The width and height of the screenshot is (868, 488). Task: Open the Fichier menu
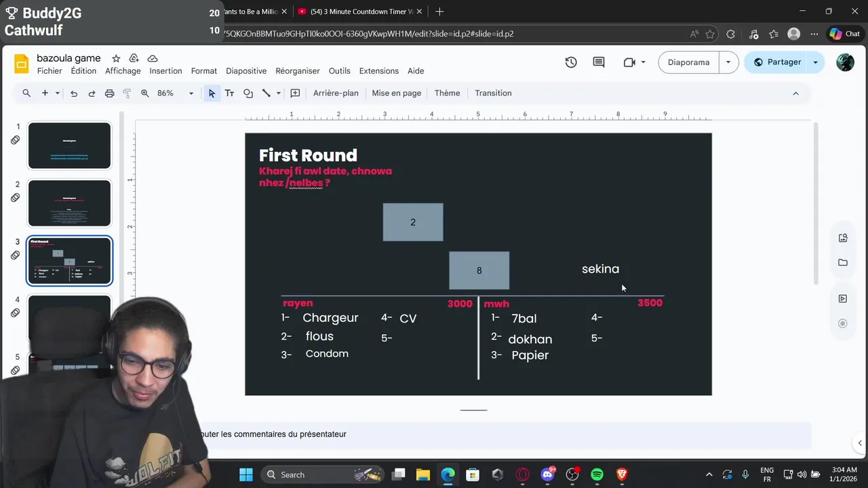click(50, 71)
